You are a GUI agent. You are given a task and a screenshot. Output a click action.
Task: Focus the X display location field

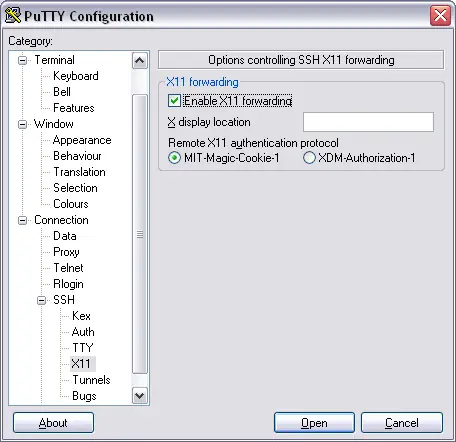[x=368, y=122]
